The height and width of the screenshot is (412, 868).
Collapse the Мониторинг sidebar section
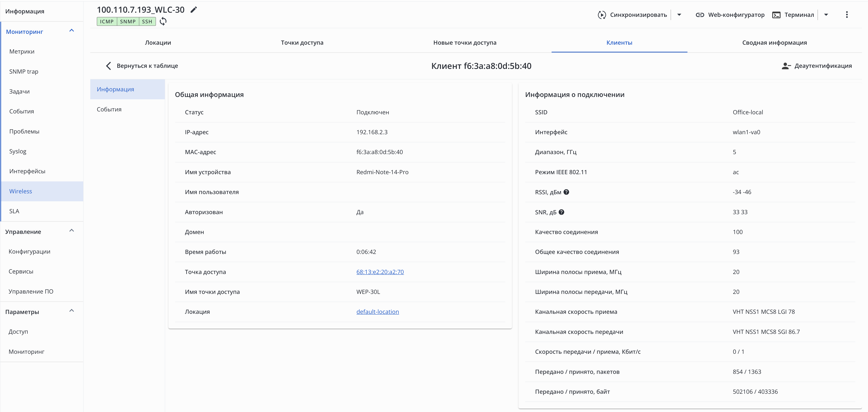coord(71,31)
